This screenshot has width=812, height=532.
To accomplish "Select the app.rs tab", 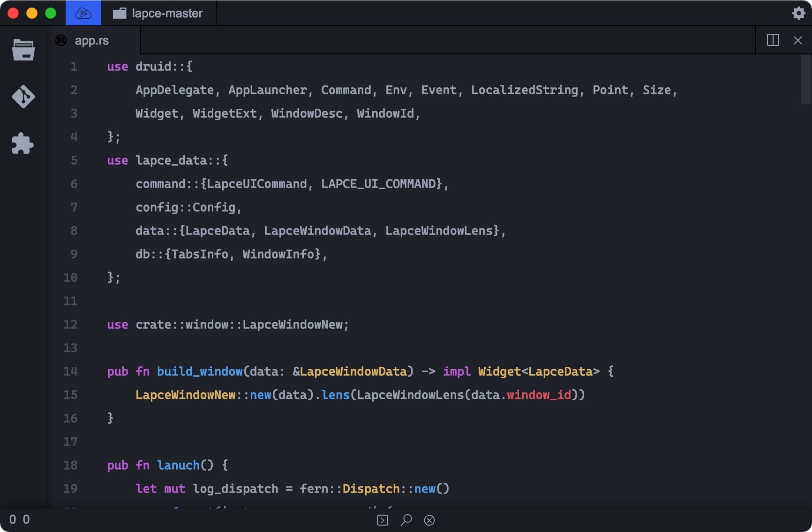I will pos(92,41).
